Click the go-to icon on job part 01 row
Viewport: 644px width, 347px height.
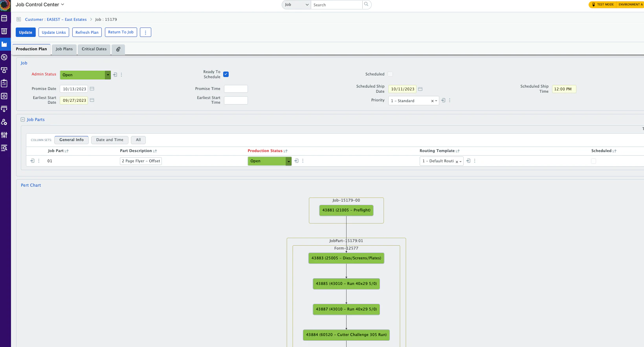pyautogui.click(x=32, y=161)
